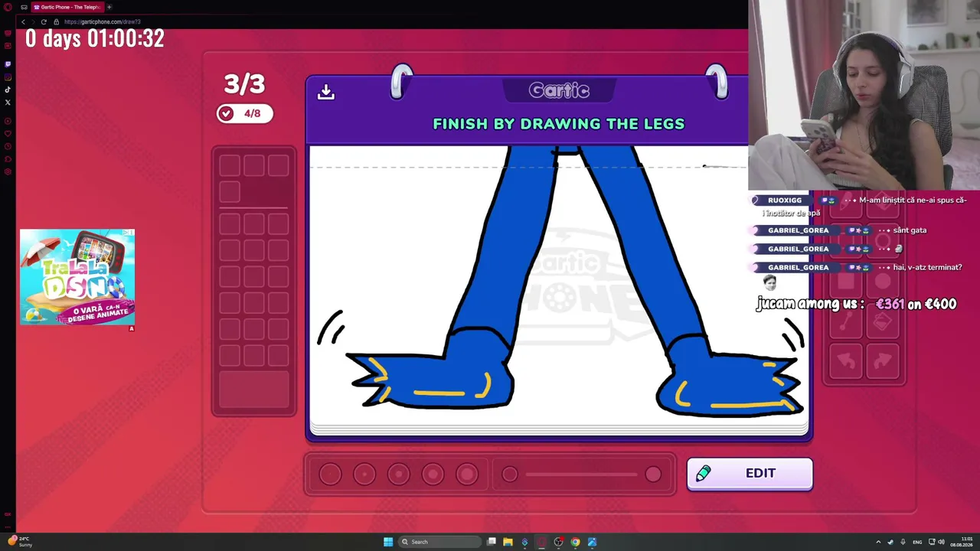The width and height of the screenshot is (980, 551).
Task: Select the paint bucket fill tool
Action: pyautogui.click(x=883, y=322)
